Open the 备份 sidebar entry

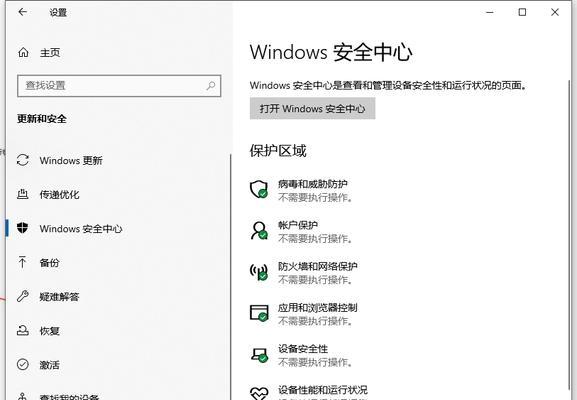tap(50, 262)
